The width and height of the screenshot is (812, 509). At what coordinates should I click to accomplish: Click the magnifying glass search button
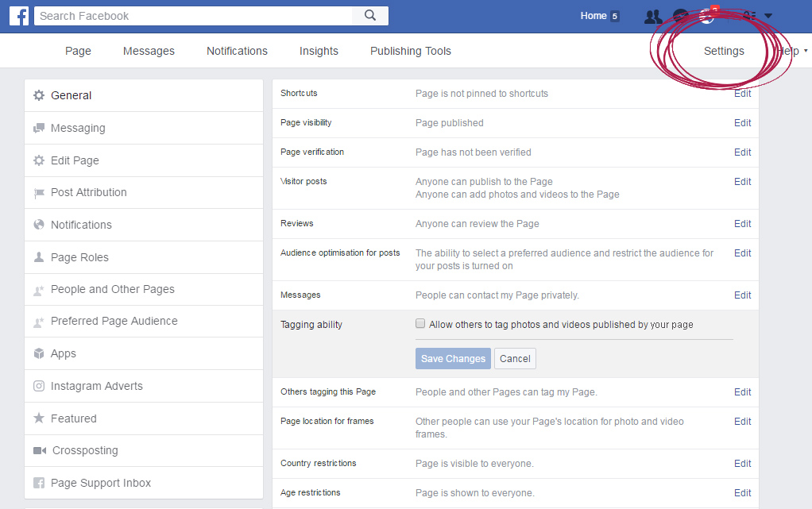[x=369, y=16]
